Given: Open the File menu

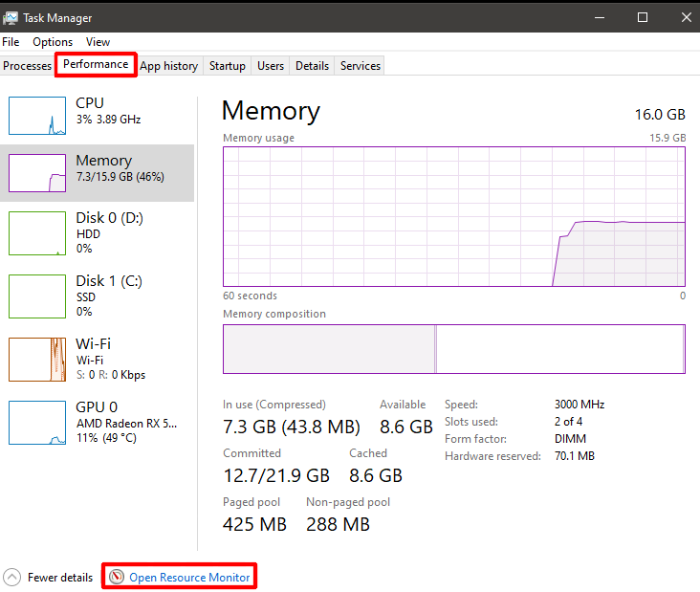Looking at the screenshot, I should click(x=11, y=42).
